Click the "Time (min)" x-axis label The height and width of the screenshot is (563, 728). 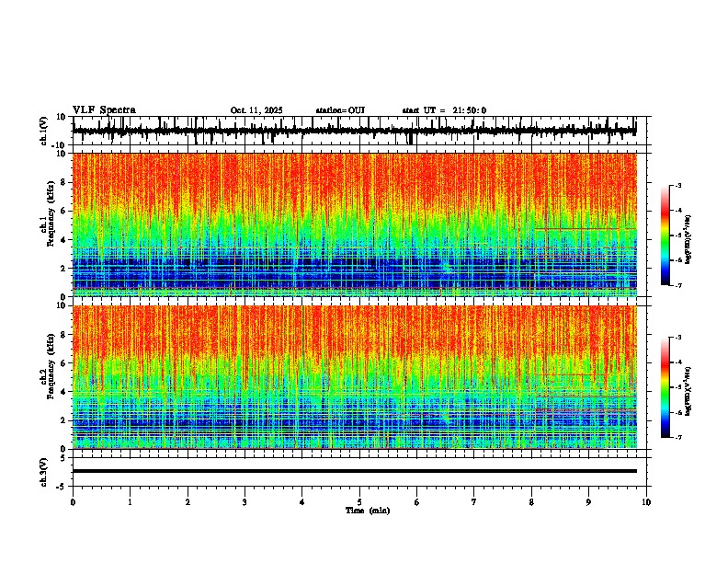coord(368,511)
